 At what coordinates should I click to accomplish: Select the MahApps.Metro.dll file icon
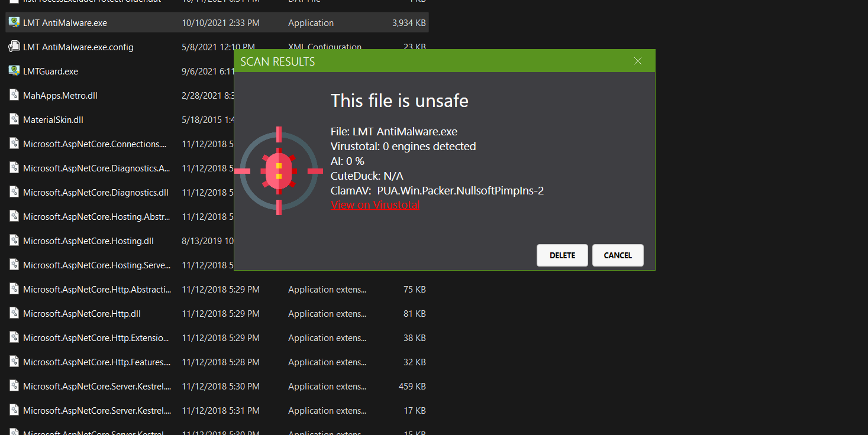pyautogui.click(x=14, y=95)
